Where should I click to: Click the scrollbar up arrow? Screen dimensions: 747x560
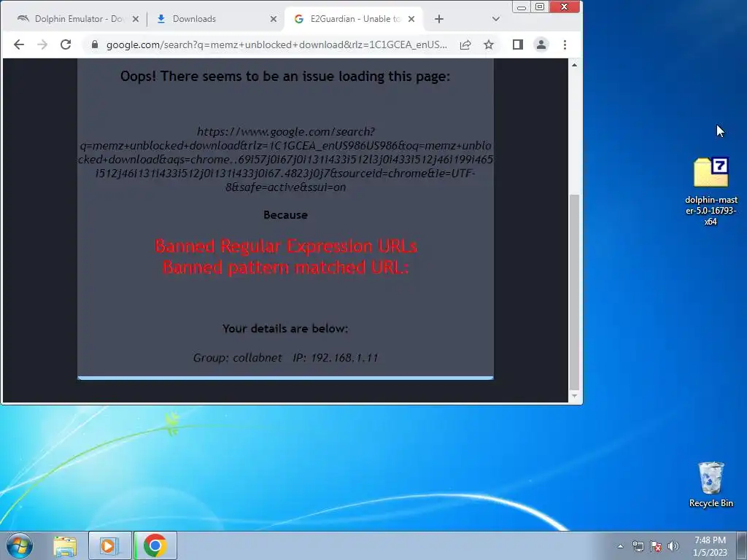pos(575,65)
